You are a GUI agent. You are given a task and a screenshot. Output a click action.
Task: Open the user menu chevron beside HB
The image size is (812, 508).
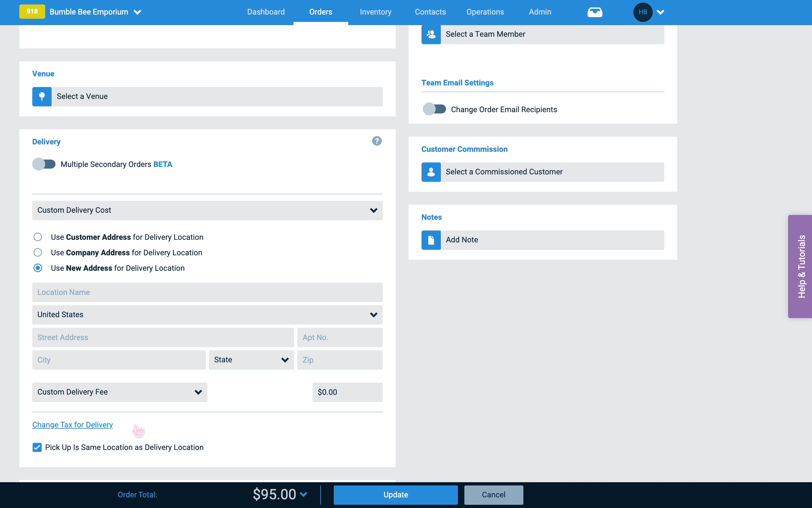coord(660,12)
